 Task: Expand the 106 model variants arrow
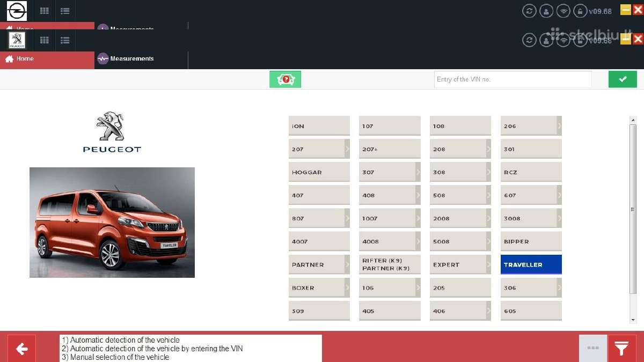pos(418,287)
